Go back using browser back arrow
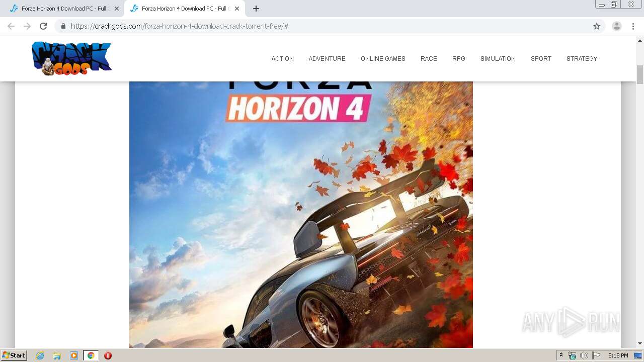Viewport: 644px width, 362px height. pyautogui.click(x=11, y=26)
